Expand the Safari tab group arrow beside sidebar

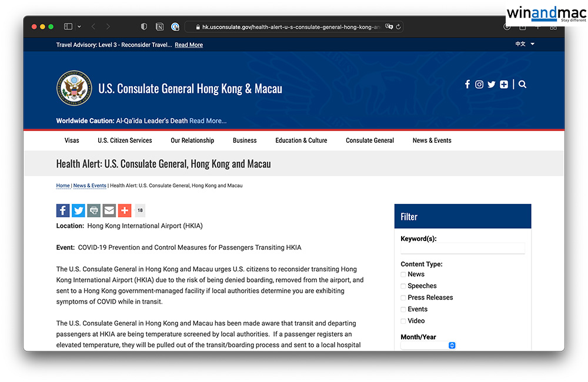click(x=79, y=26)
